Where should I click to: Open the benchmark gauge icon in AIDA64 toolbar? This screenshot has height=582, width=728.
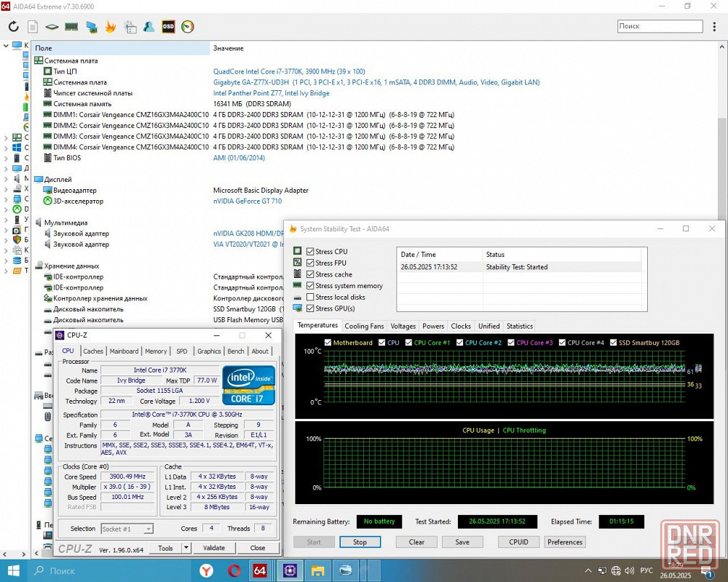point(188,26)
